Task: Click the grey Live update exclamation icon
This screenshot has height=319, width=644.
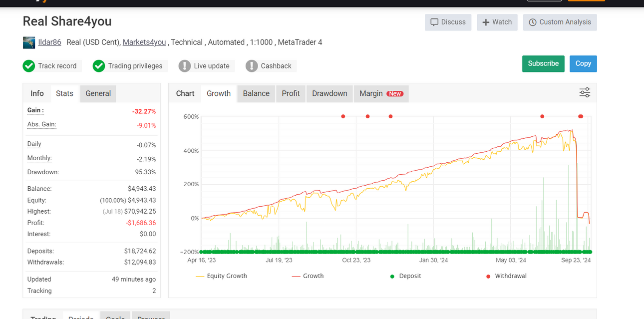Action: pyautogui.click(x=185, y=66)
